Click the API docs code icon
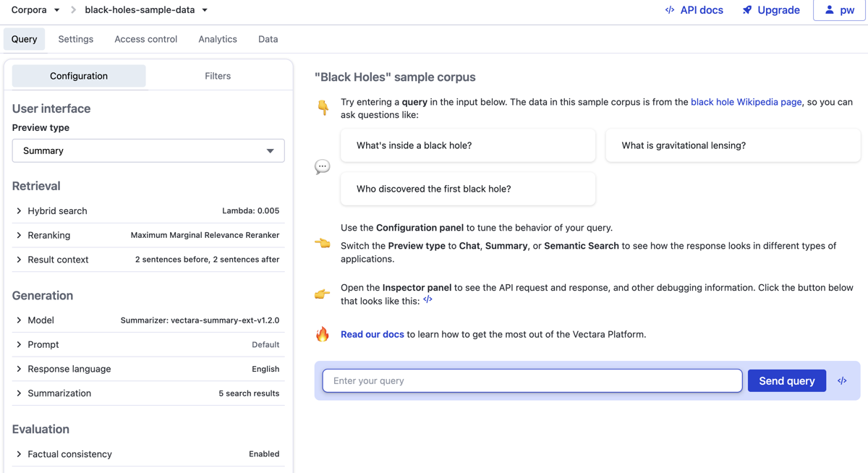 click(670, 10)
